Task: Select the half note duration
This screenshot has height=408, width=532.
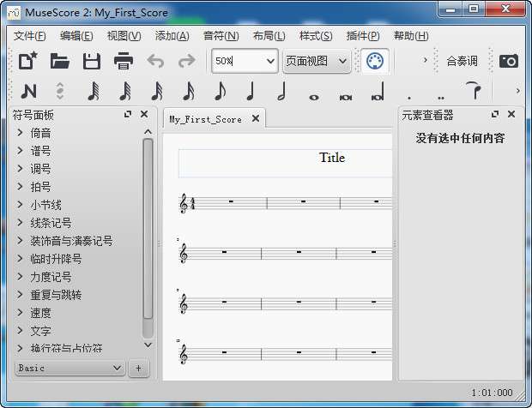Action: tap(282, 91)
